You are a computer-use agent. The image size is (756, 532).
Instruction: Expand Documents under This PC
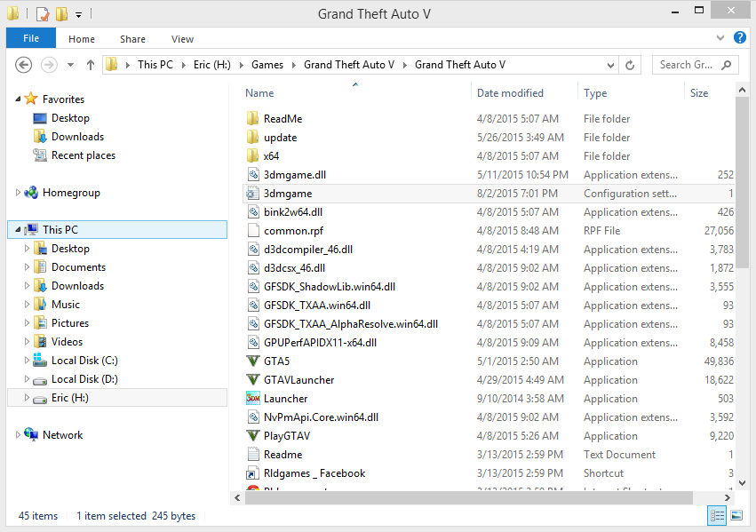[27, 267]
